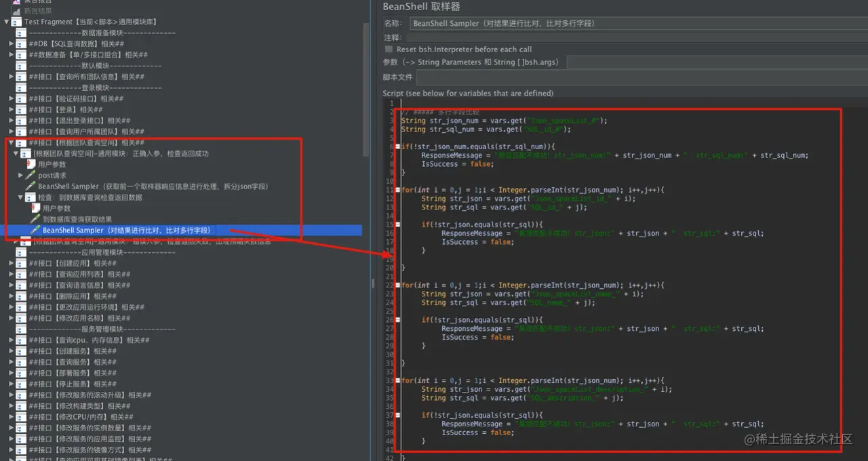Click the 脚本文件 script file input field
Screen dimensions: 868x461
[642, 77]
